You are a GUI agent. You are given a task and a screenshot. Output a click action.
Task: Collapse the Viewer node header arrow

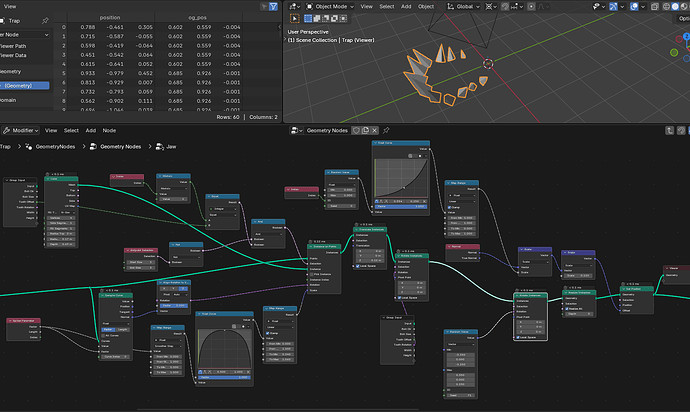(667, 268)
